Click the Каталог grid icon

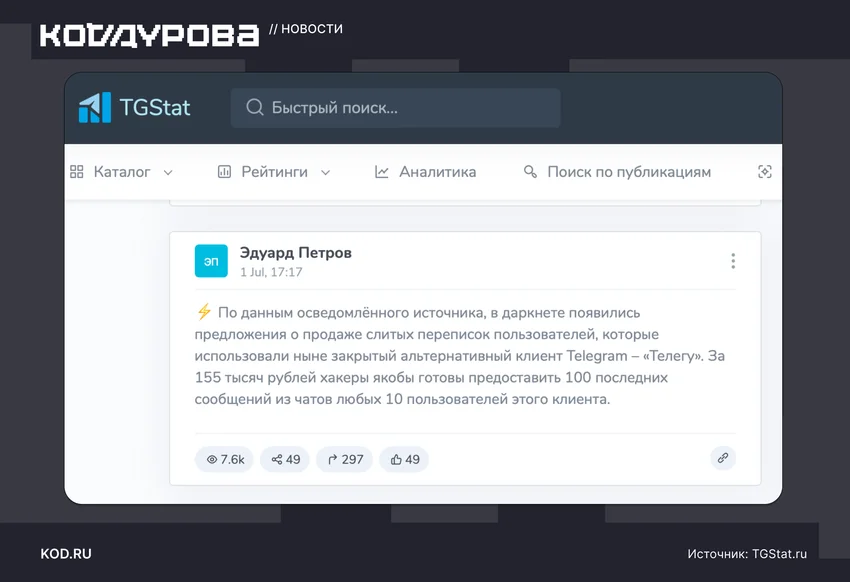click(x=77, y=172)
